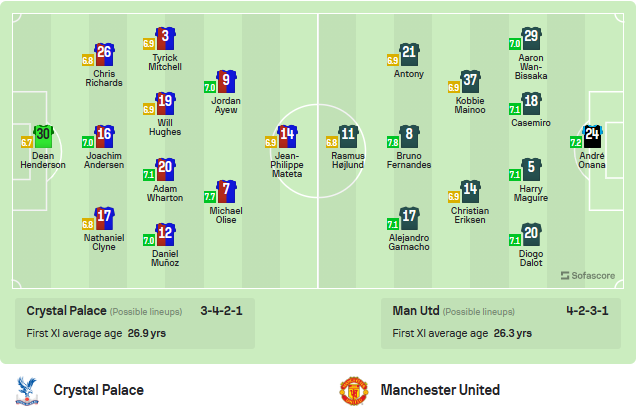The height and width of the screenshot is (406, 639).
Task: Click the Man Utd 4-2-3-1 formation label
Action: click(587, 311)
